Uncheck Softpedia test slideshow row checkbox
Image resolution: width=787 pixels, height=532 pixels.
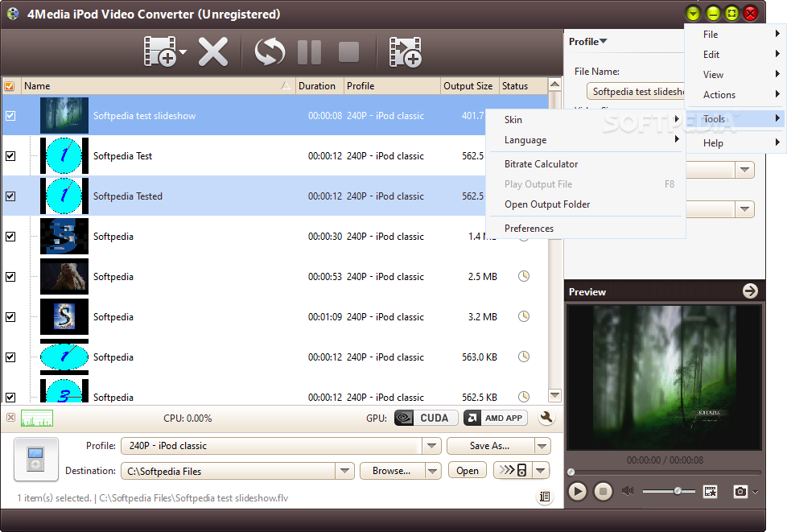[10, 116]
